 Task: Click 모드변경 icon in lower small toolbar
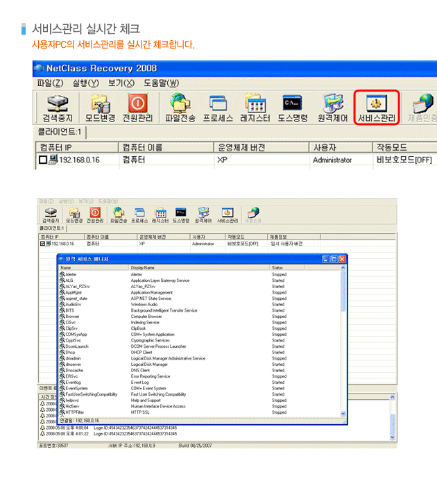click(74, 215)
